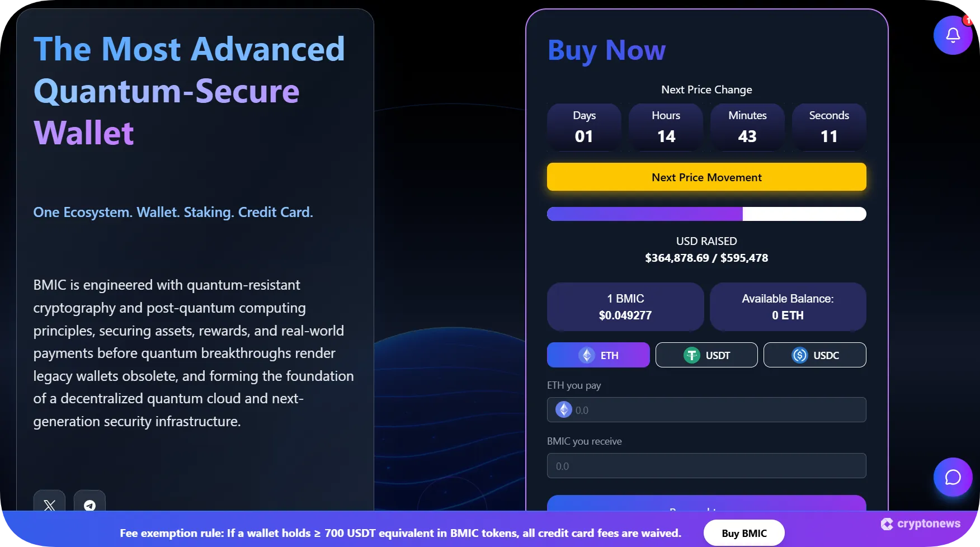The width and height of the screenshot is (980, 547).
Task: Click the USD raised progress bar
Action: 706,214
